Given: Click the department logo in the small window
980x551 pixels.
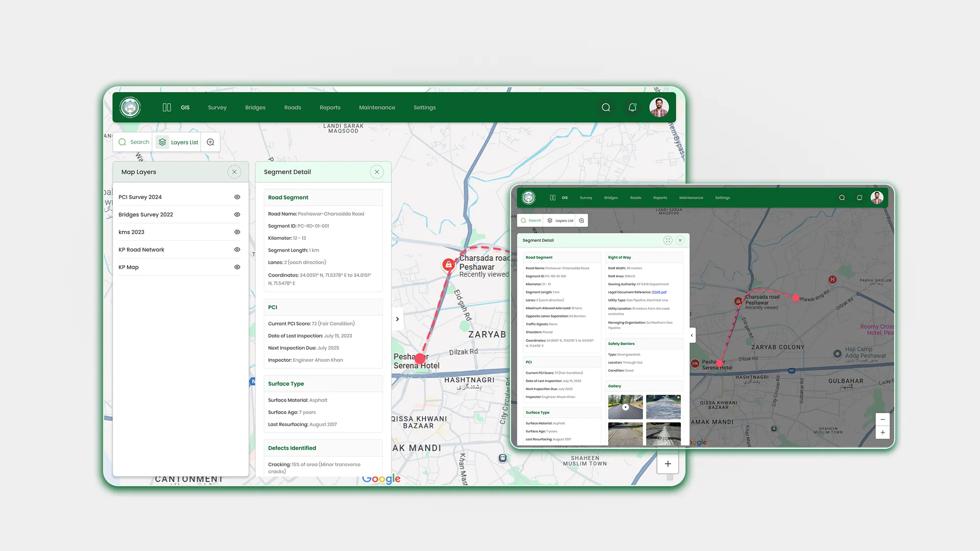Looking at the screenshot, I should tap(529, 197).
